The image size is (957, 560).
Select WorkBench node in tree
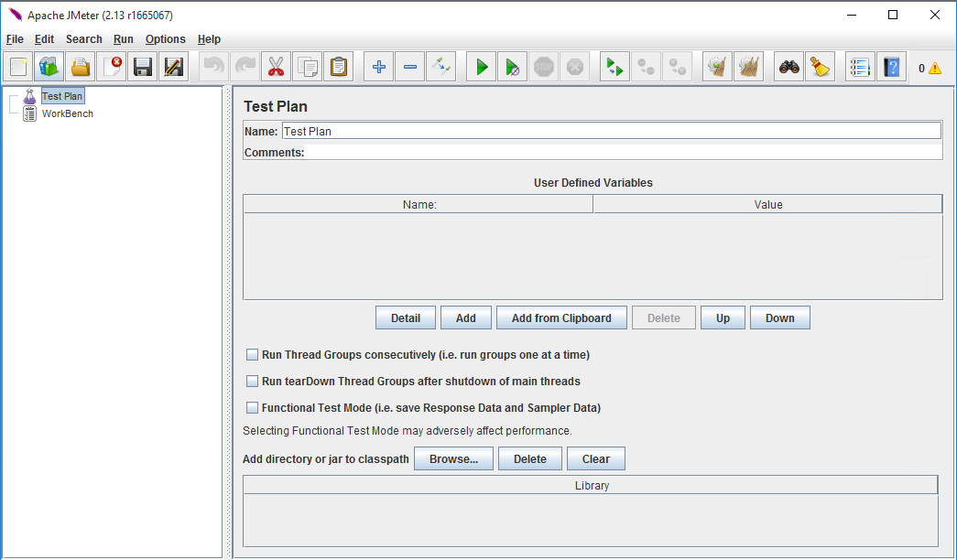pyautogui.click(x=67, y=113)
